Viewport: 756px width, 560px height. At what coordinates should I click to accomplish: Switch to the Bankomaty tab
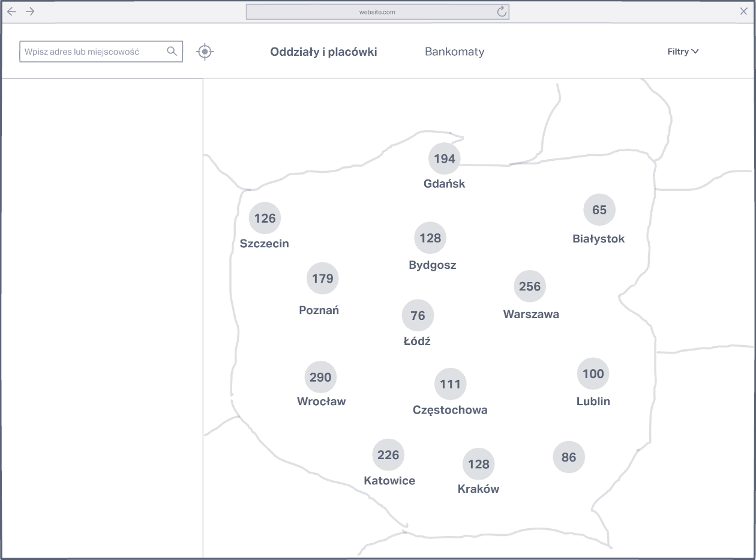click(x=454, y=52)
